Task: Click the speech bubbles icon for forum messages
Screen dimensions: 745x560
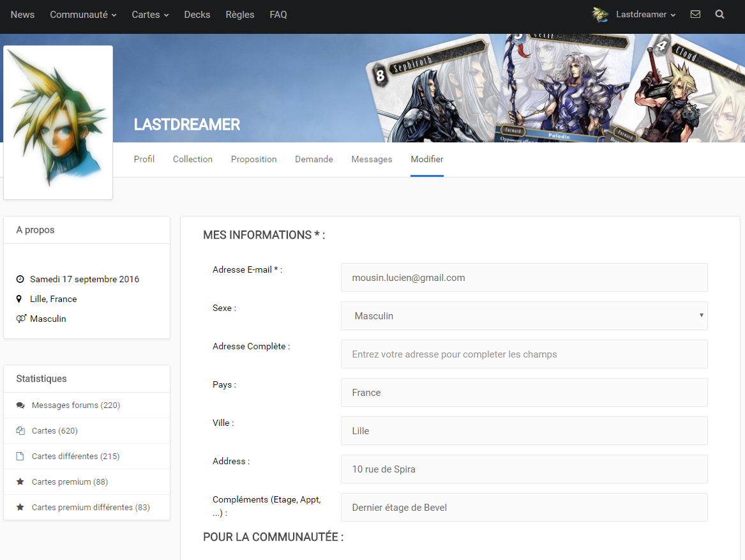Action: point(20,405)
